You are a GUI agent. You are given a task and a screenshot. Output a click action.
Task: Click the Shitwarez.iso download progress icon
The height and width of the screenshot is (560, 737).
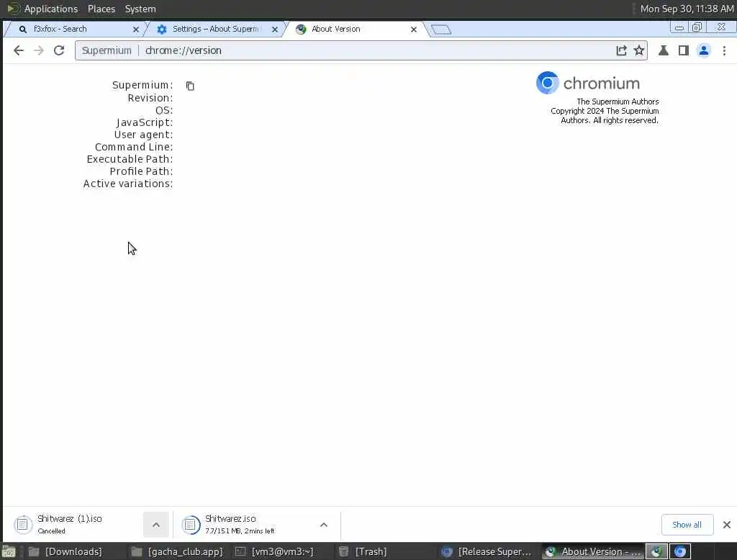[x=191, y=524]
